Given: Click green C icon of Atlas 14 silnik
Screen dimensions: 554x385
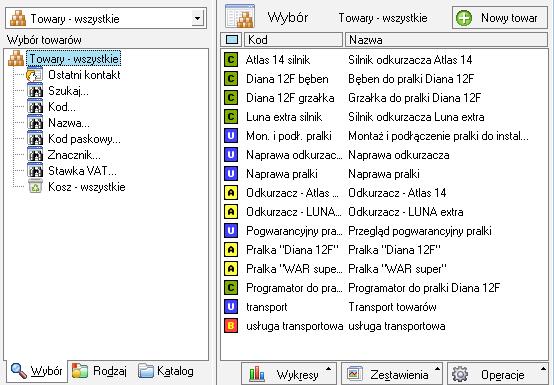Looking at the screenshot, I should 231,60.
